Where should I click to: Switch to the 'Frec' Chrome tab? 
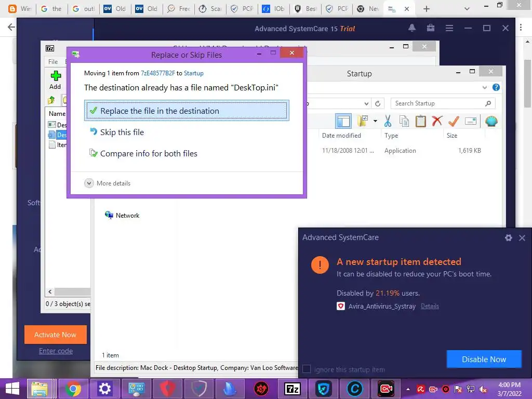pyautogui.click(x=179, y=9)
